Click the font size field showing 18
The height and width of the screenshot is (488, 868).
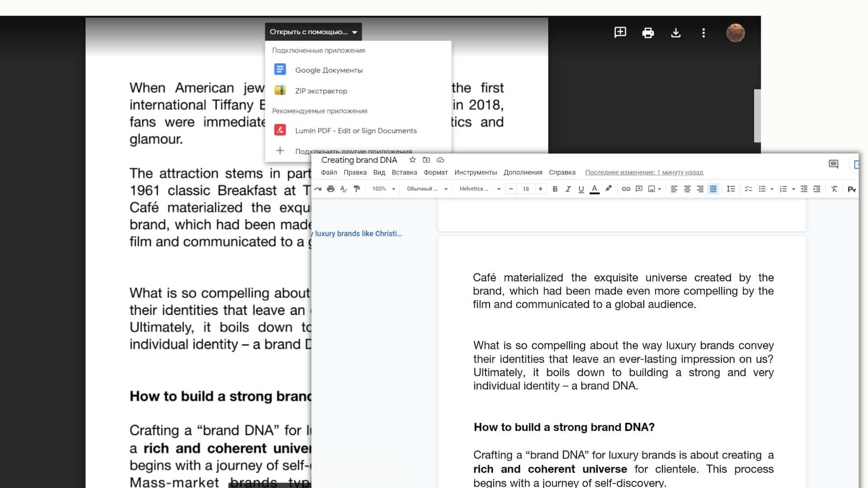[525, 189]
